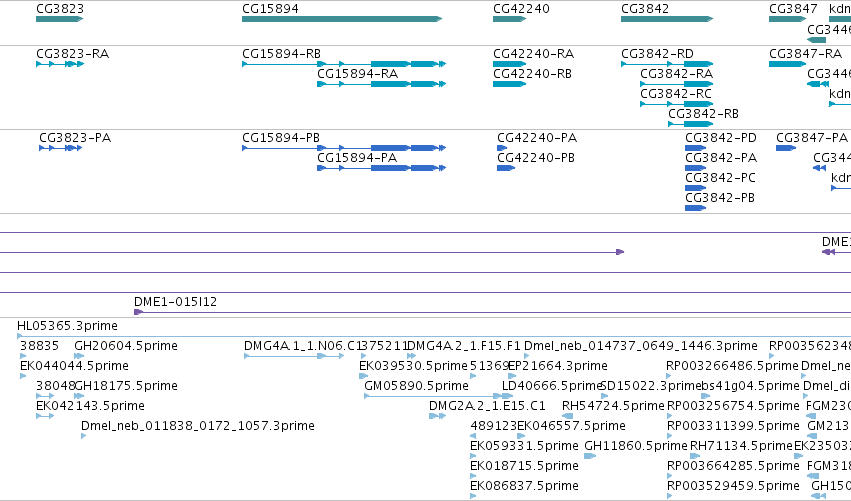Viewport: 851px width, 501px height.
Task: Click the CG3847-PA CDS bar
Action: (x=786, y=148)
